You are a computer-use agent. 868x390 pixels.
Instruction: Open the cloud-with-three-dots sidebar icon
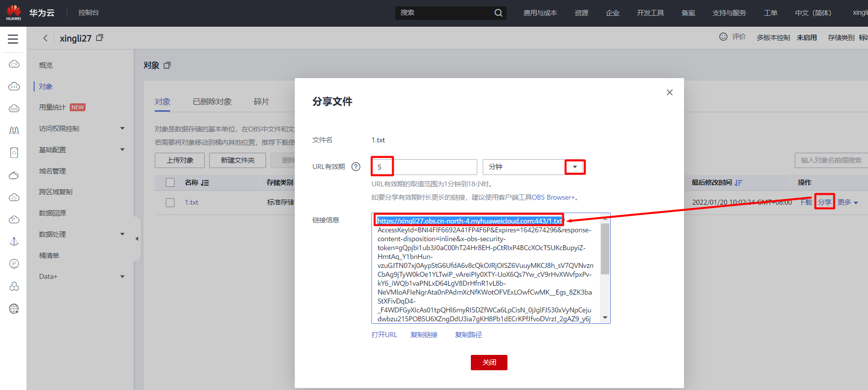[14, 87]
